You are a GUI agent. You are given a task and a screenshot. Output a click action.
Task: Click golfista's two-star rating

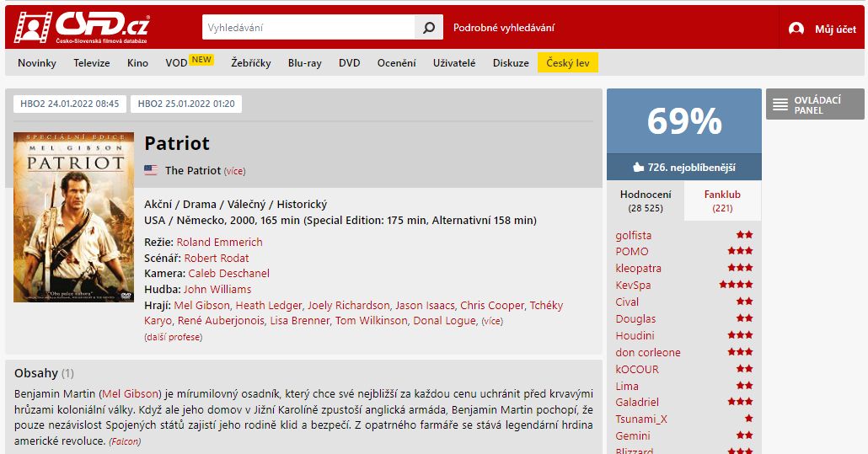745,234
